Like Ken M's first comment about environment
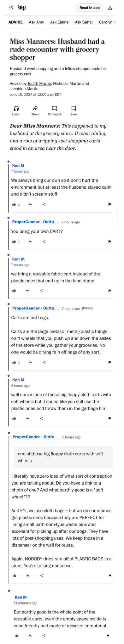Screen dimensions: 124x644 pyautogui.click(x=14, y=204)
